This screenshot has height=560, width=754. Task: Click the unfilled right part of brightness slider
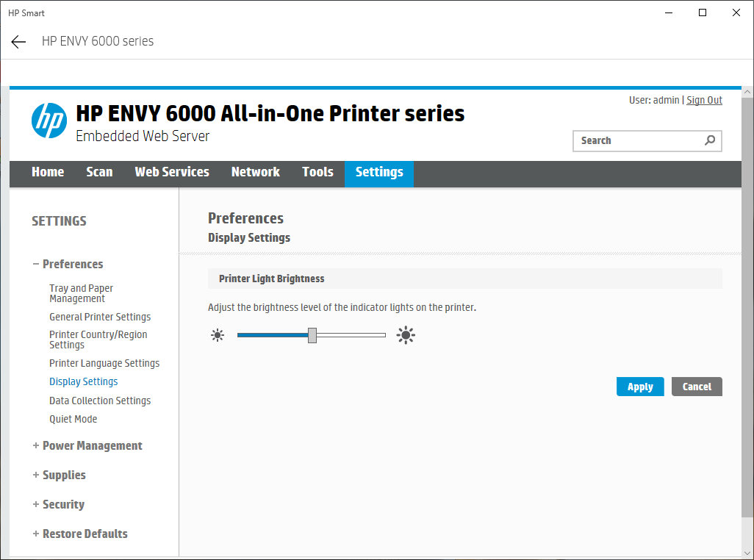(351, 335)
